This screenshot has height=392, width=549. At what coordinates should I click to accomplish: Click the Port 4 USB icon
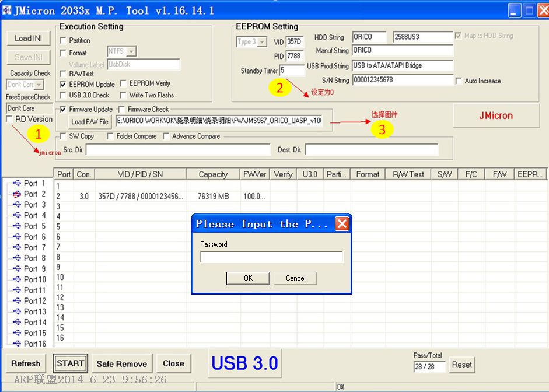pyautogui.click(x=16, y=215)
